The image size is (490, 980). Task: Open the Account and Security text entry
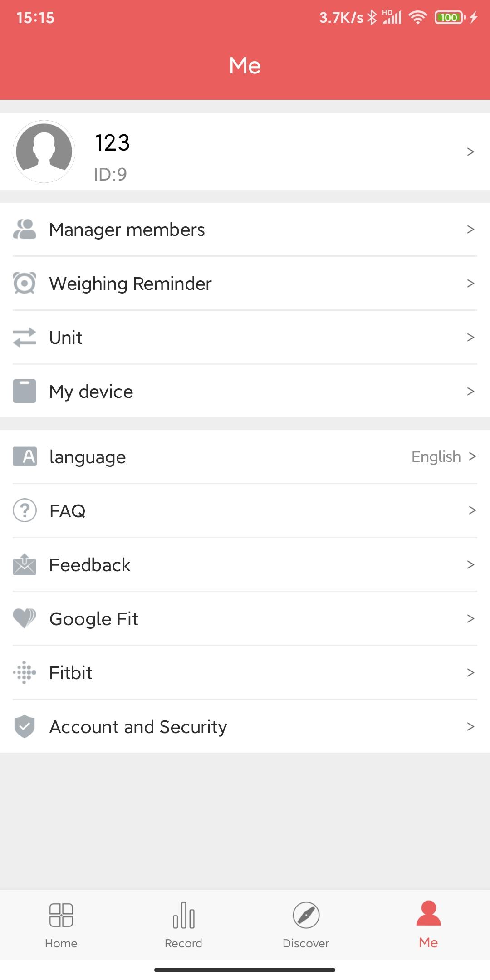138,726
